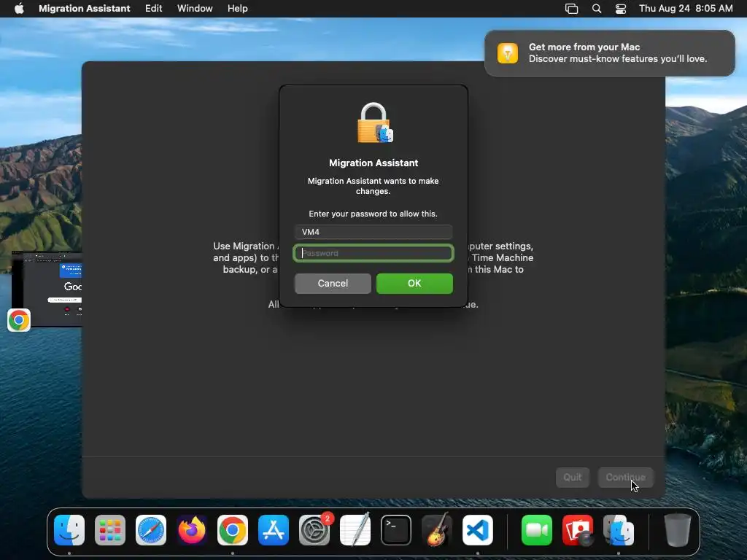Launch Safari from the Dock
Viewport: 747px width, 560px height.
point(151,530)
